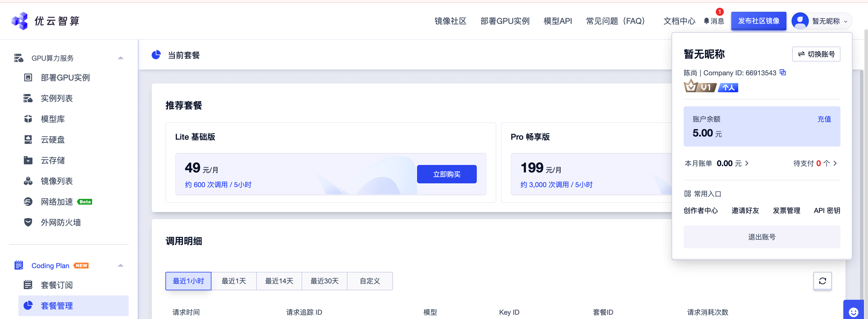This screenshot has width=868, height=319.
Task: Click the 充值 recharge link
Action: (824, 119)
